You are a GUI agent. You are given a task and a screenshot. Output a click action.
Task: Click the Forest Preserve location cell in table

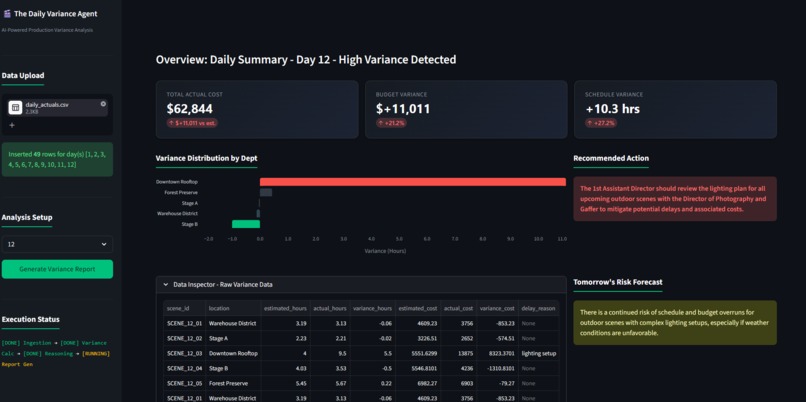click(232, 383)
